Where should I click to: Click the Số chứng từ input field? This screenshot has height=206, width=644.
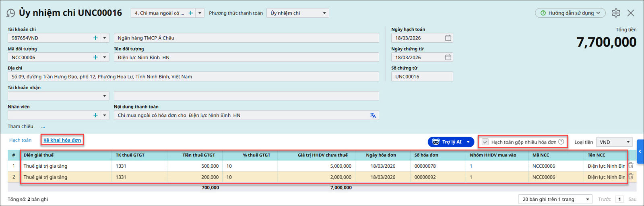[x=421, y=77]
